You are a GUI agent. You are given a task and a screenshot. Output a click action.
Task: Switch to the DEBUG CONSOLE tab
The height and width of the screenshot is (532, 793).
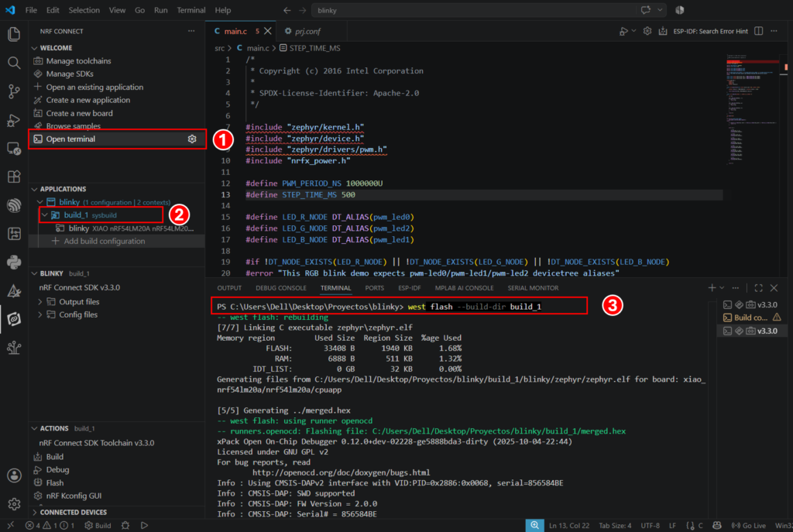coord(280,288)
